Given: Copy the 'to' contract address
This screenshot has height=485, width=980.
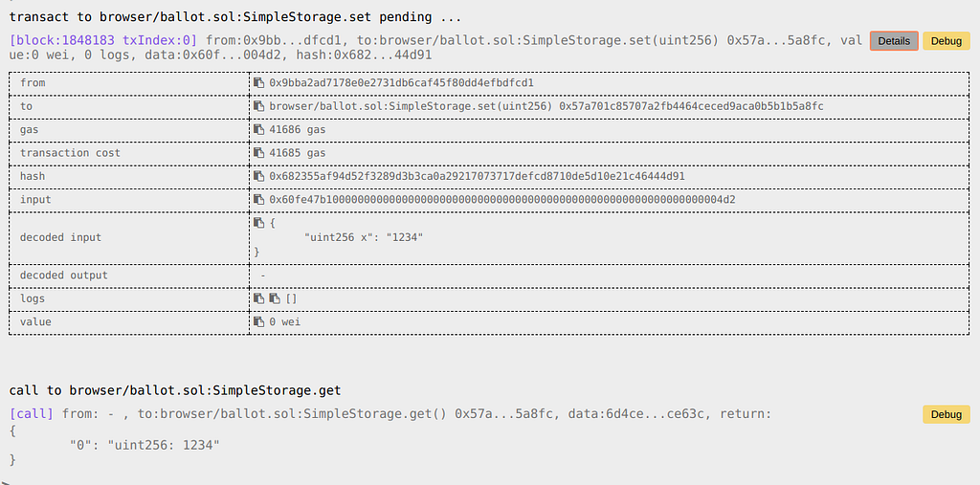Looking at the screenshot, I should tap(258, 106).
